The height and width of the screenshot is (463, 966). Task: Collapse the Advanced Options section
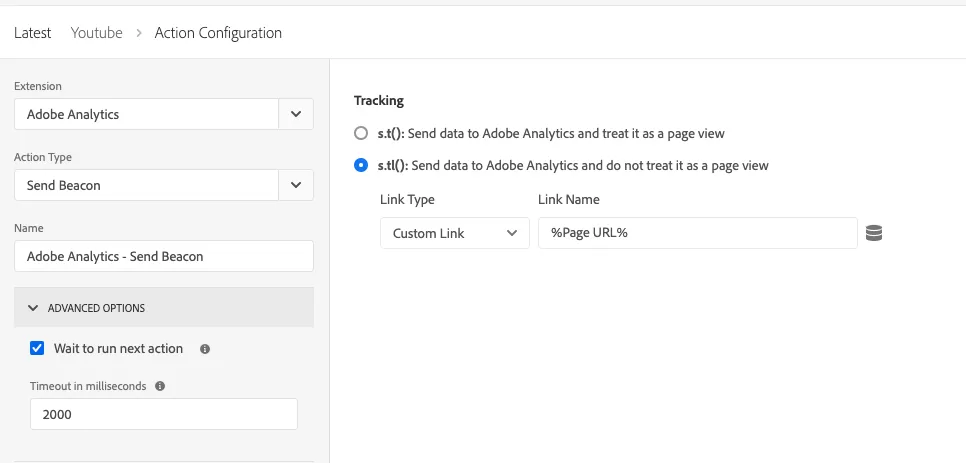(164, 307)
